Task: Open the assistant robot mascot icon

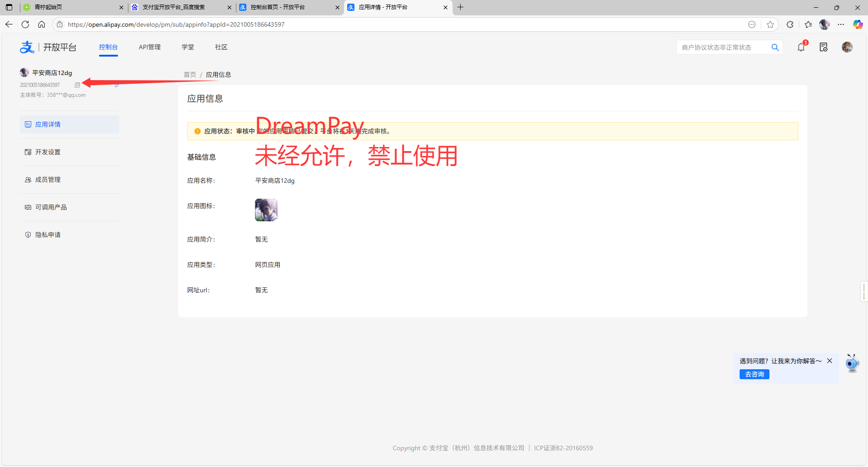Action: coord(852,363)
